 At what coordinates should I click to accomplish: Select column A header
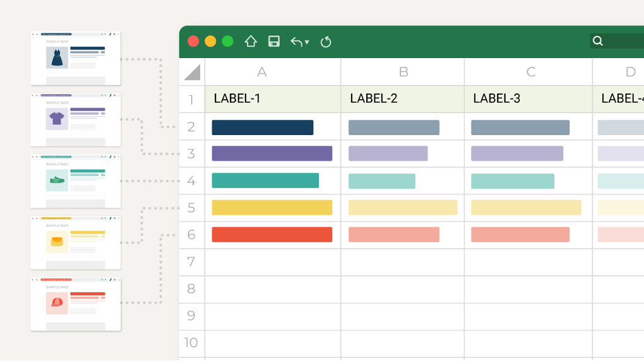pyautogui.click(x=262, y=72)
